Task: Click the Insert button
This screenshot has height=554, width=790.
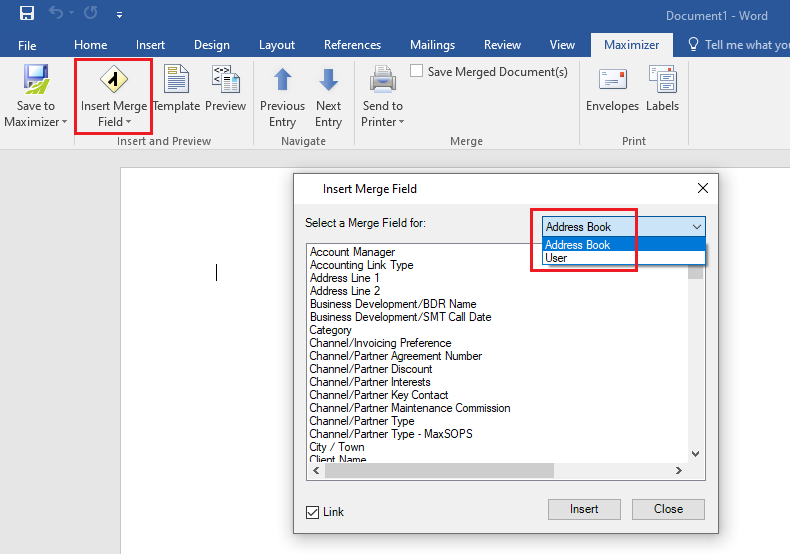Action: click(584, 509)
